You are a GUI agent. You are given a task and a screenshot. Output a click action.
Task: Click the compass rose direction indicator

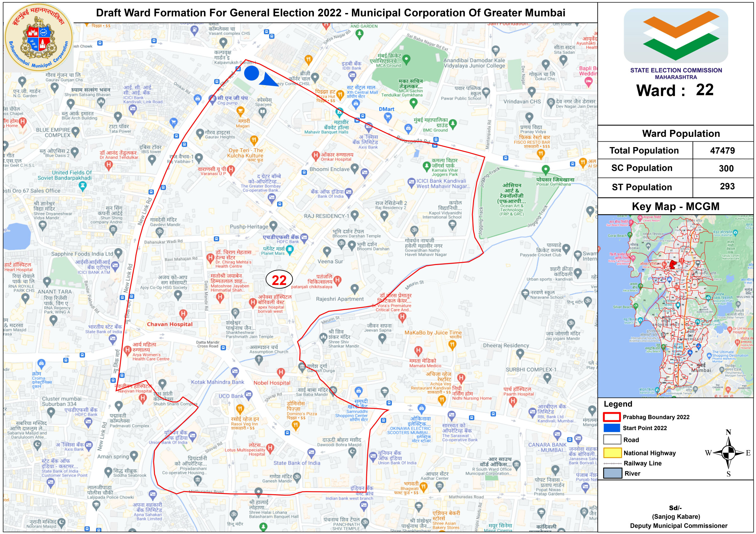click(x=729, y=453)
